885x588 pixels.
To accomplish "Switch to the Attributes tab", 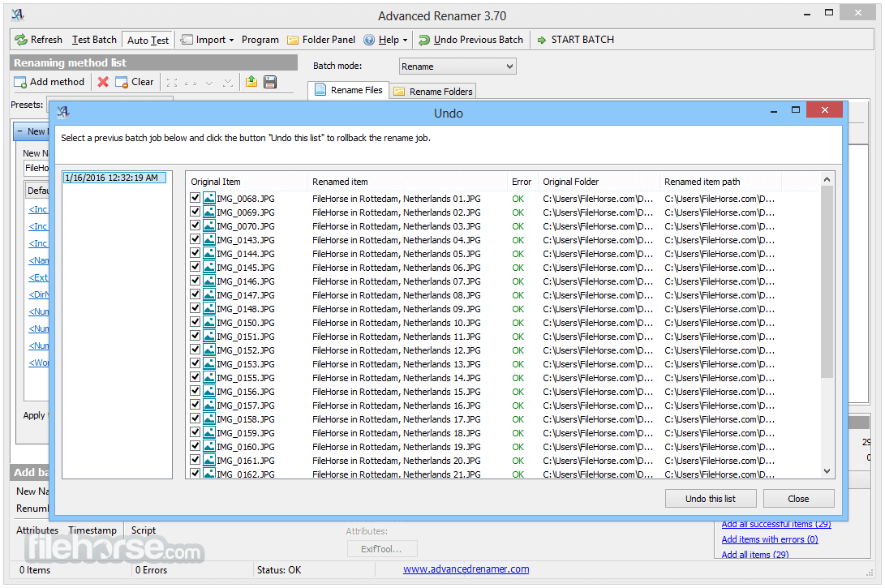I will point(37,530).
